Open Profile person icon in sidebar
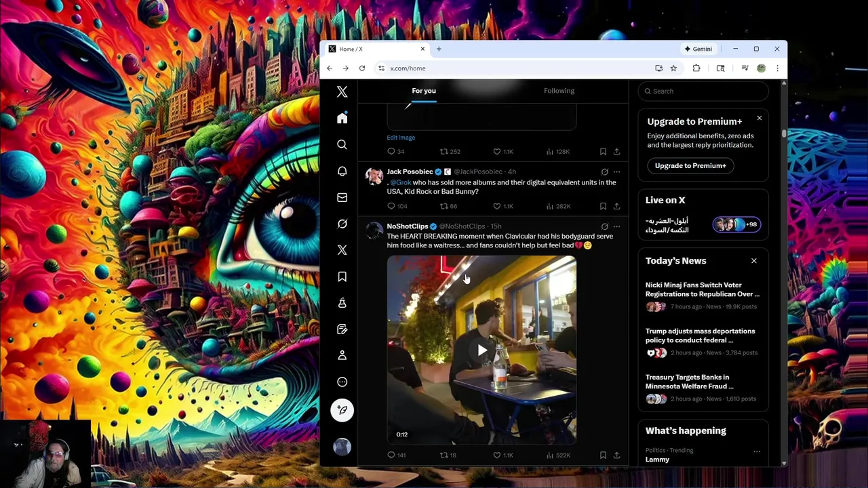The width and height of the screenshot is (868, 488). pos(342,355)
